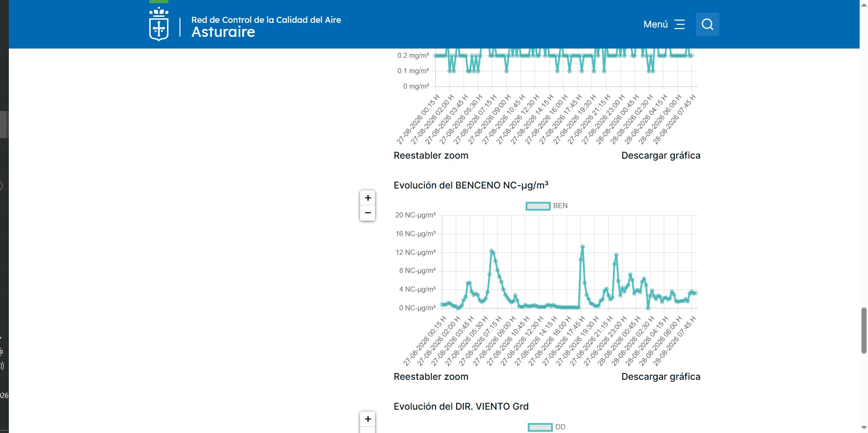This screenshot has width=868, height=433.
Task: Click the page vertical scrollbar thumb
Action: pyautogui.click(x=864, y=330)
